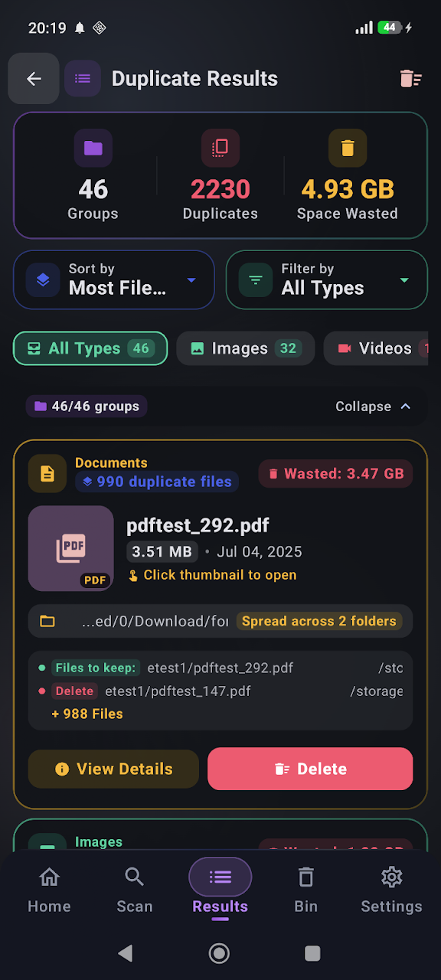Tap the red Delete tag in file list
The image size is (441, 980).
(75, 691)
